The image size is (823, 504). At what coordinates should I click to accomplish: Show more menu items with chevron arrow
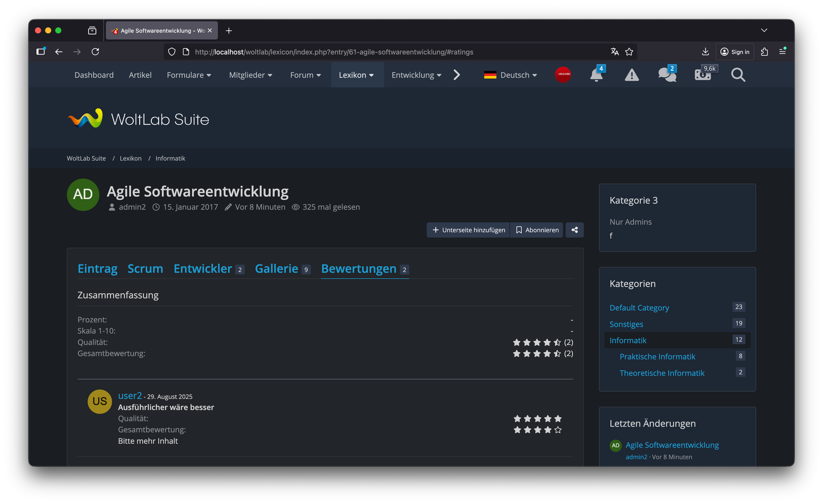click(x=457, y=75)
